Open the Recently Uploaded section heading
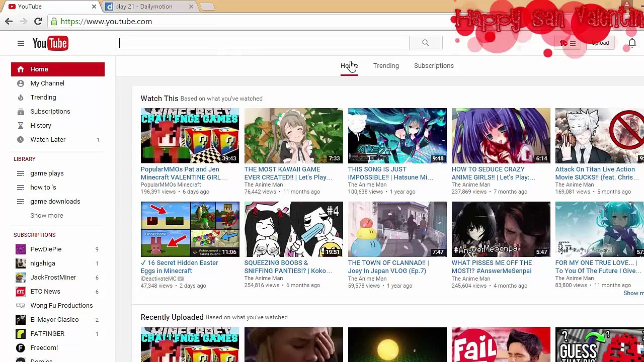644x362 pixels. (172, 317)
